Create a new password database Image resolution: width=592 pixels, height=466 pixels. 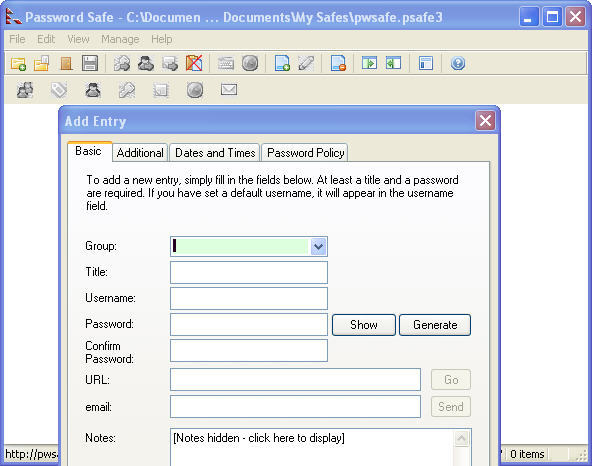tap(18, 63)
